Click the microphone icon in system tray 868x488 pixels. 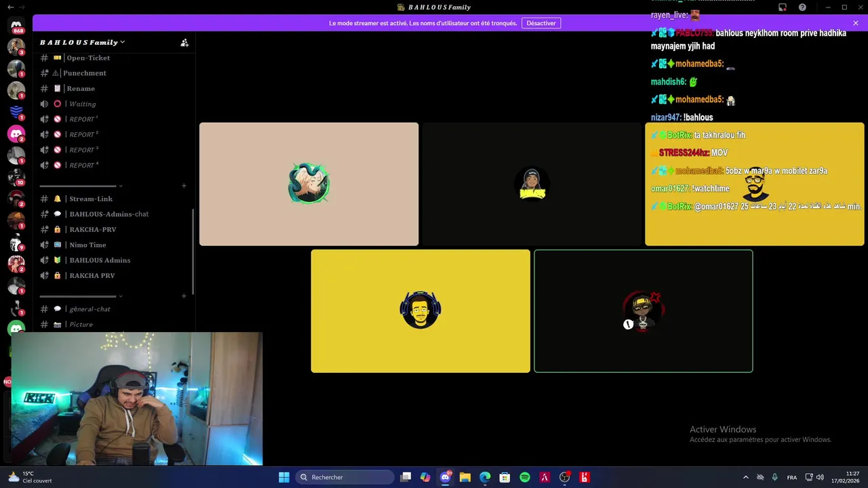pyautogui.click(x=774, y=477)
